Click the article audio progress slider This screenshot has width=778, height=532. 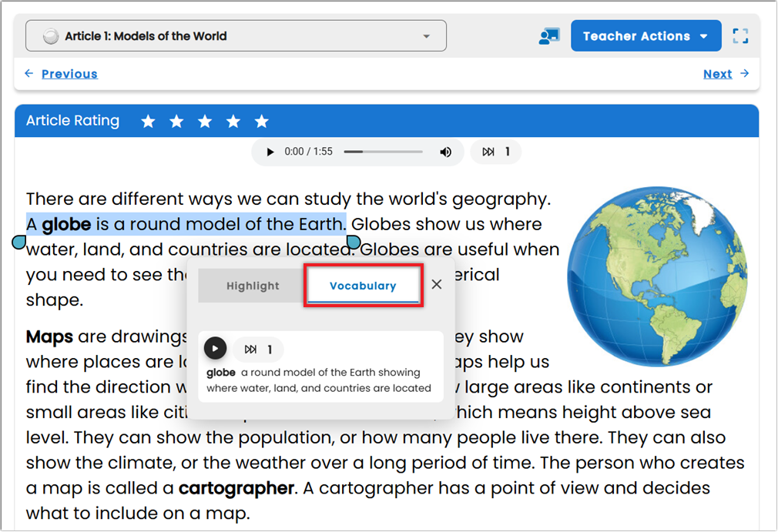click(x=383, y=152)
